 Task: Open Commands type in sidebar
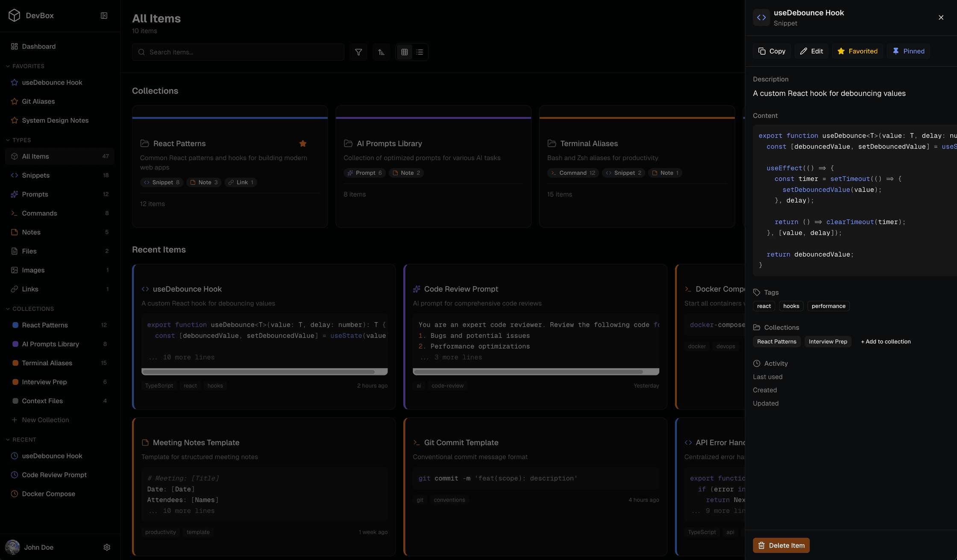coord(60,213)
